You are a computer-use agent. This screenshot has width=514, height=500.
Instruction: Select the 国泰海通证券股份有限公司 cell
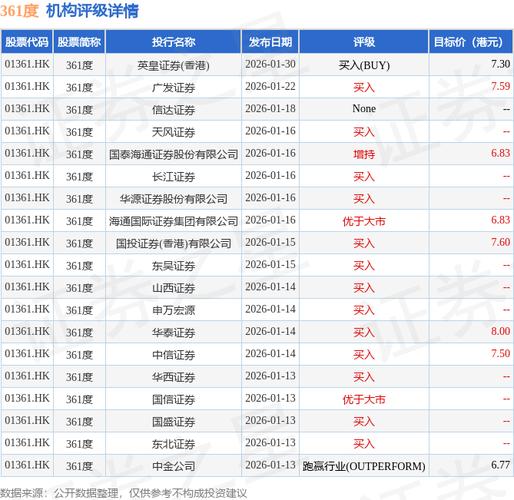173,154
